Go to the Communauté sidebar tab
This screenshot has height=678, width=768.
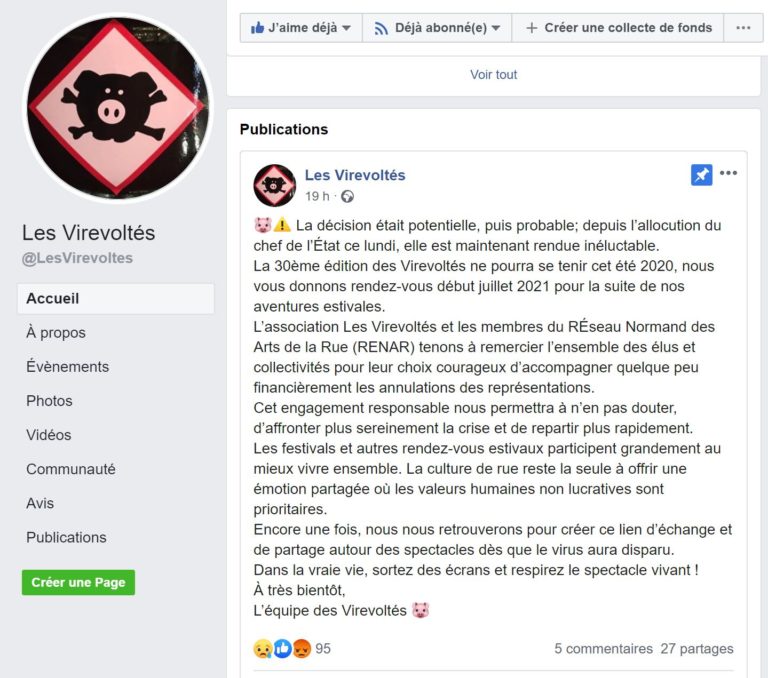[71, 469]
